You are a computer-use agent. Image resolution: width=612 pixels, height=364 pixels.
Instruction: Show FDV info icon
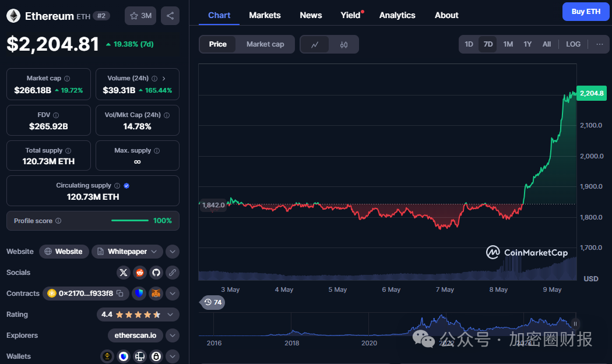[x=56, y=115]
